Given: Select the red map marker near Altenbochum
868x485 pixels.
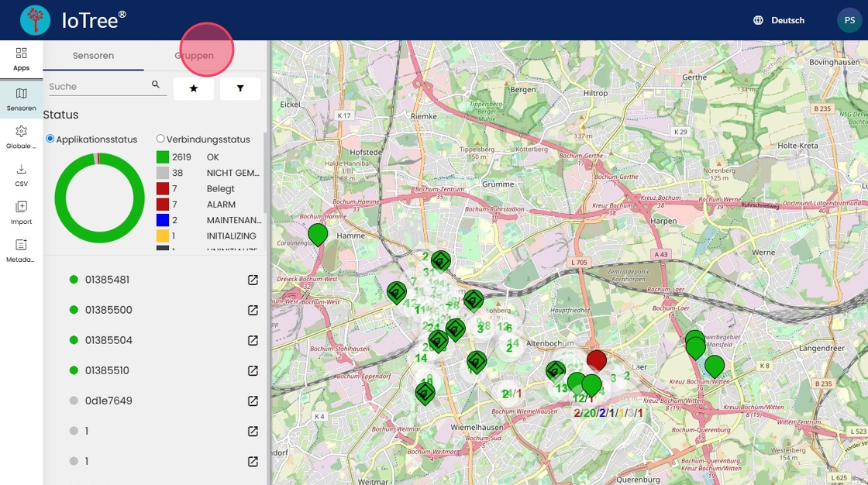Looking at the screenshot, I should [596, 360].
